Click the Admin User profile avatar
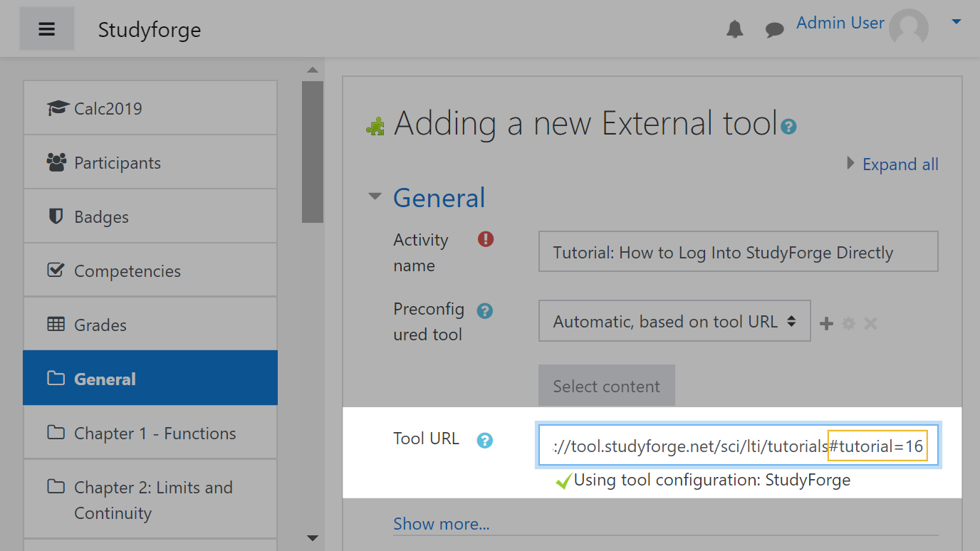Viewport: 980px width, 551px height. (x=909, y=28)
